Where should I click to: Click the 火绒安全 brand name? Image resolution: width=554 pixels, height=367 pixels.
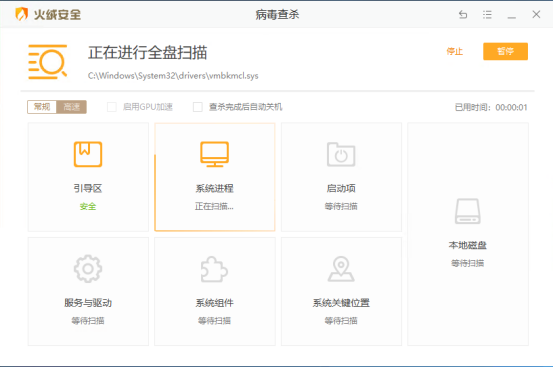[x=57, y=14]
